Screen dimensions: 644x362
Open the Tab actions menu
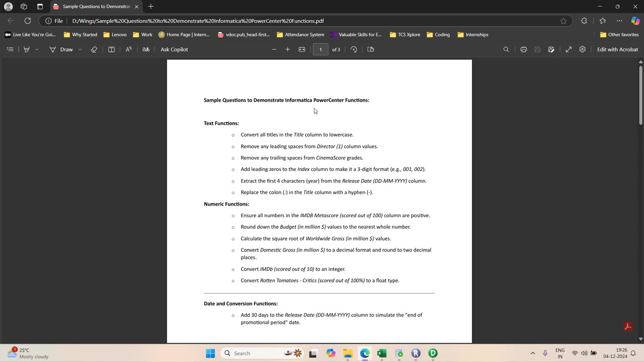tap(40, 7)
